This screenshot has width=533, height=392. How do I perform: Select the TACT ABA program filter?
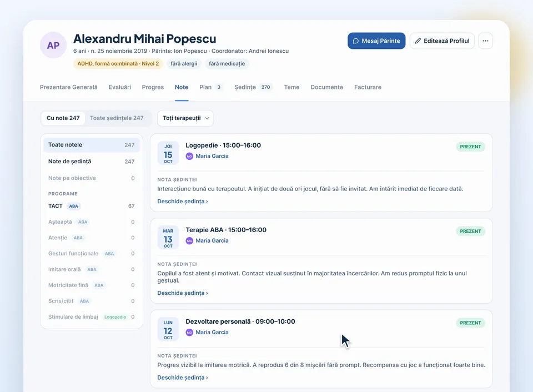92,206
